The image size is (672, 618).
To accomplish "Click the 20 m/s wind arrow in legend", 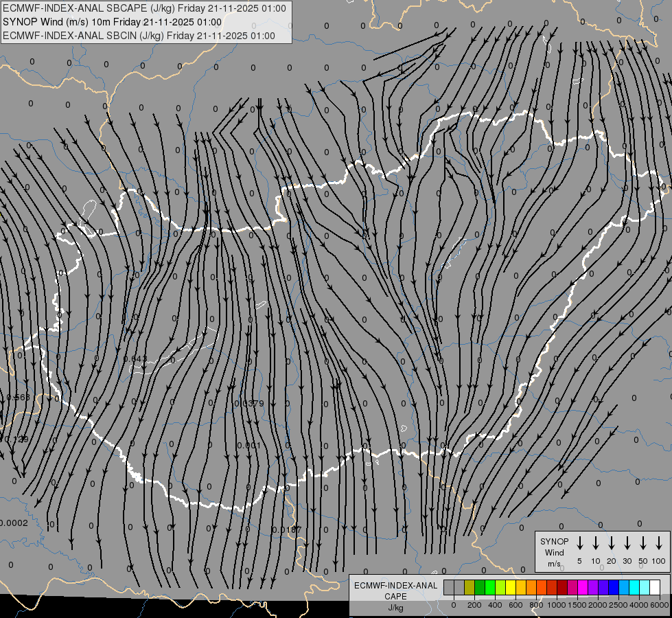I will (611, 543).
